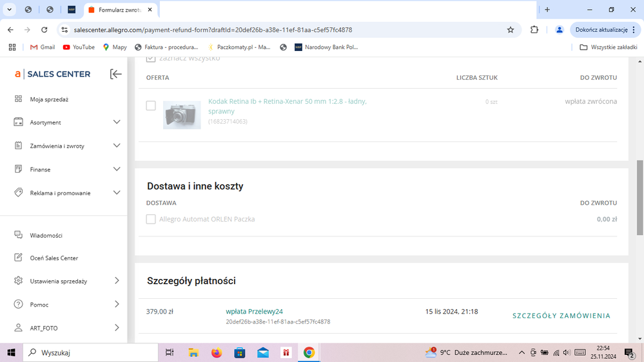The height and width of the screenshot is (362, 644).
Task: Click the Finanse sidebar icon
Action: pos(18,169)
